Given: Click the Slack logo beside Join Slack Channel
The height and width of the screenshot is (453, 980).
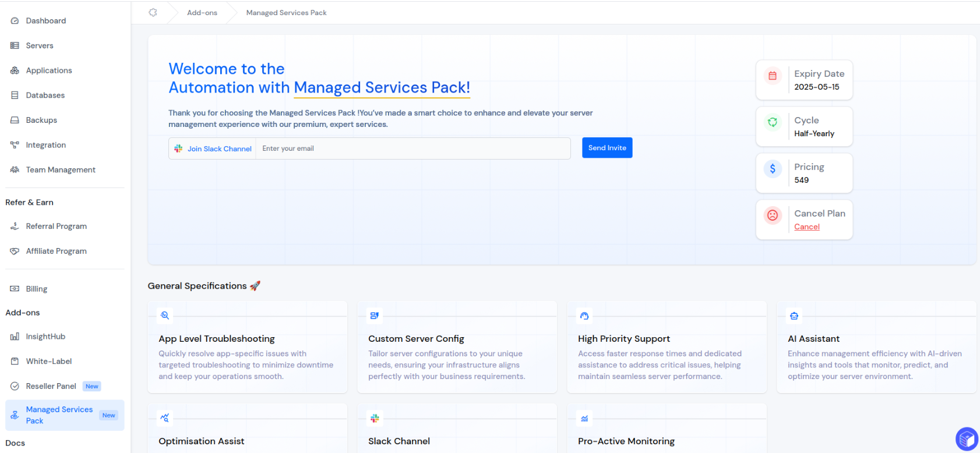Looking at the screenshot, I should click(178, 148).
